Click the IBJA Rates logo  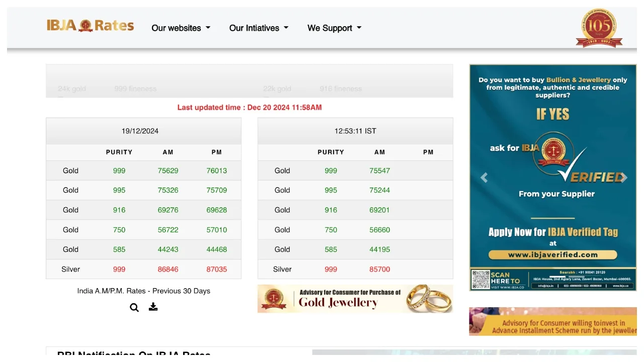coord(91,26)
